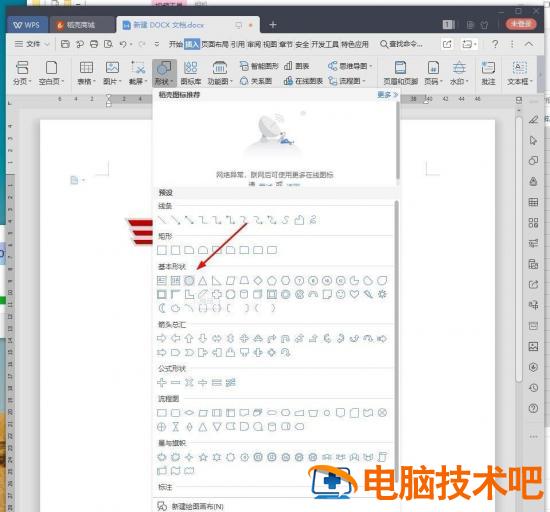Expand the 页码 page number dropdown
Image resolution: width=550 pixels, height=512 pixels.
coord(433,73)
